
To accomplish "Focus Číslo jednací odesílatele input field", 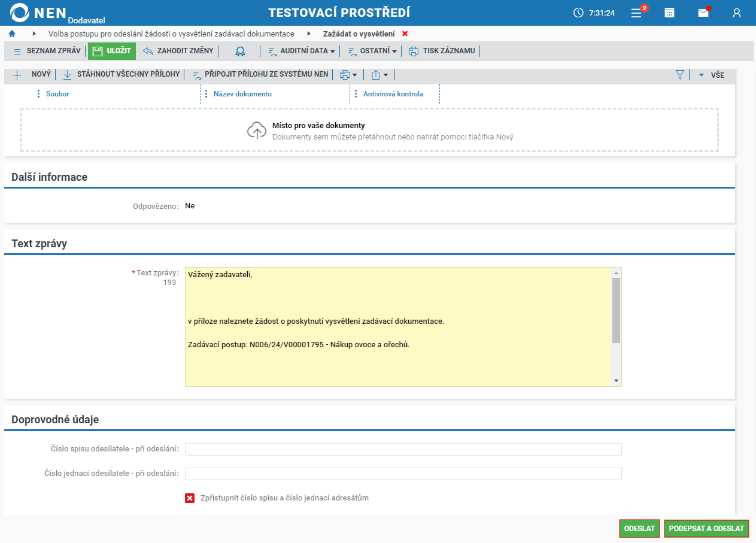I will [403, 474].
